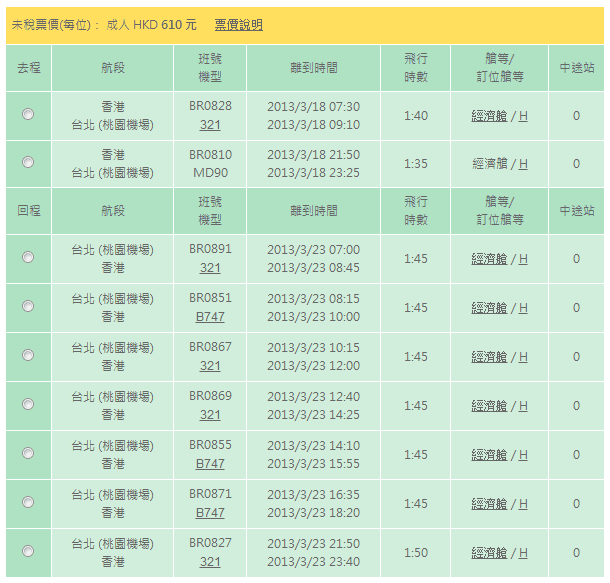Click 經濟艙 cabin link for BR0891

click(x=489, y=259)
